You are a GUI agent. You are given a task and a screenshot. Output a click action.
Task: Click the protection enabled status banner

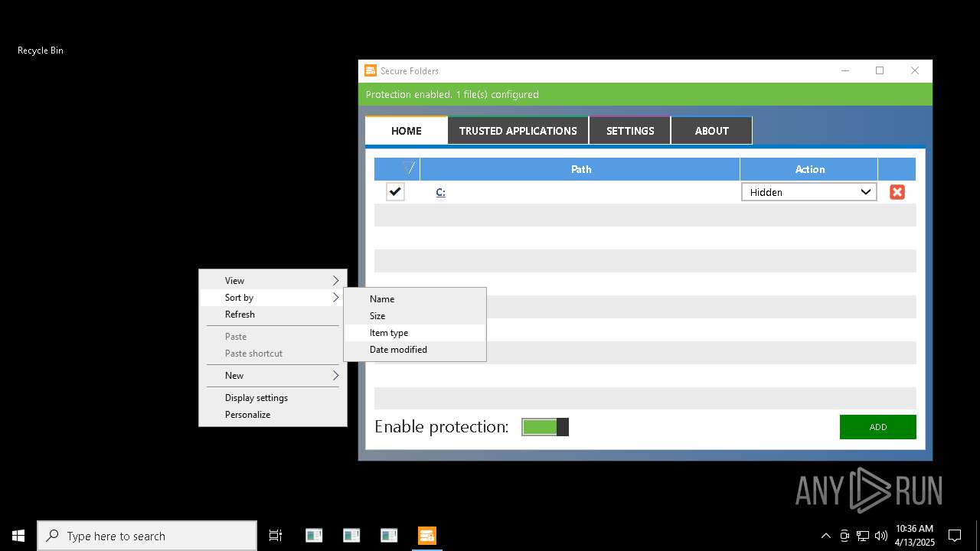pos(645,94)
